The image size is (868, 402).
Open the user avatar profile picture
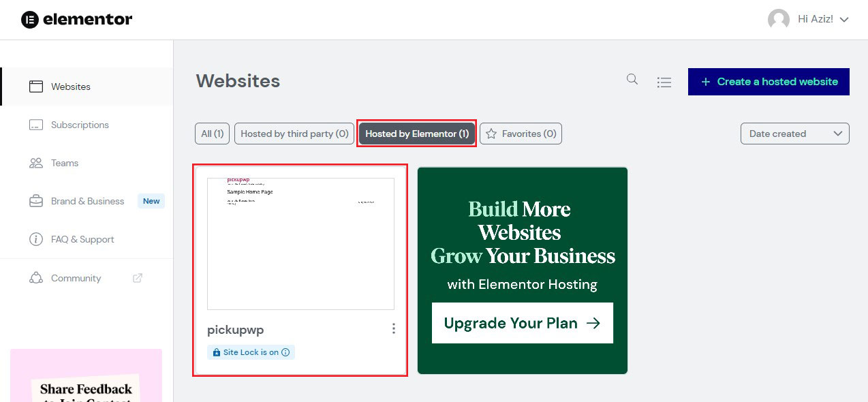coord(778,19)
